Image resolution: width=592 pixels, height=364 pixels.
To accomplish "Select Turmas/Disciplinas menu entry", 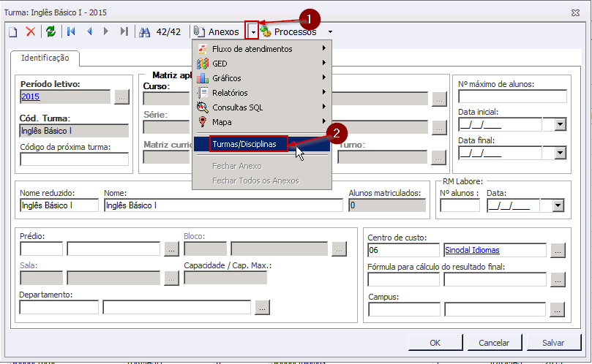I will (244, 145).
